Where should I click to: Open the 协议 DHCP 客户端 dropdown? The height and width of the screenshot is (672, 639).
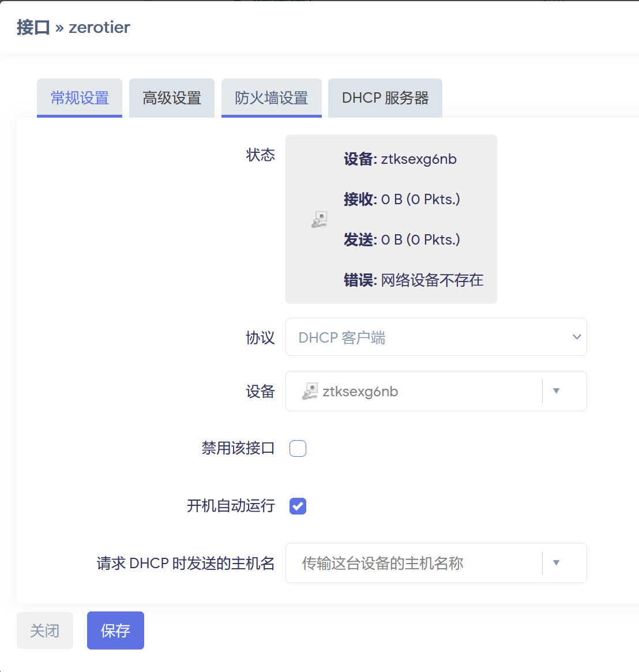tap(436, 337)
